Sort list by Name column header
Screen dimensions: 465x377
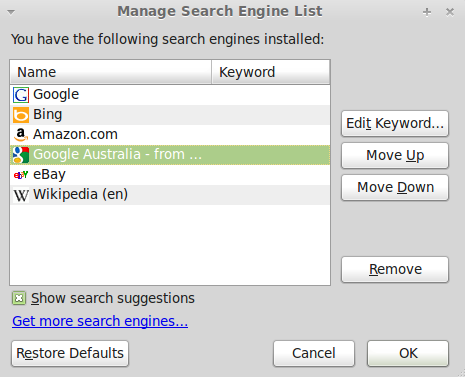[x=111, y=72]
